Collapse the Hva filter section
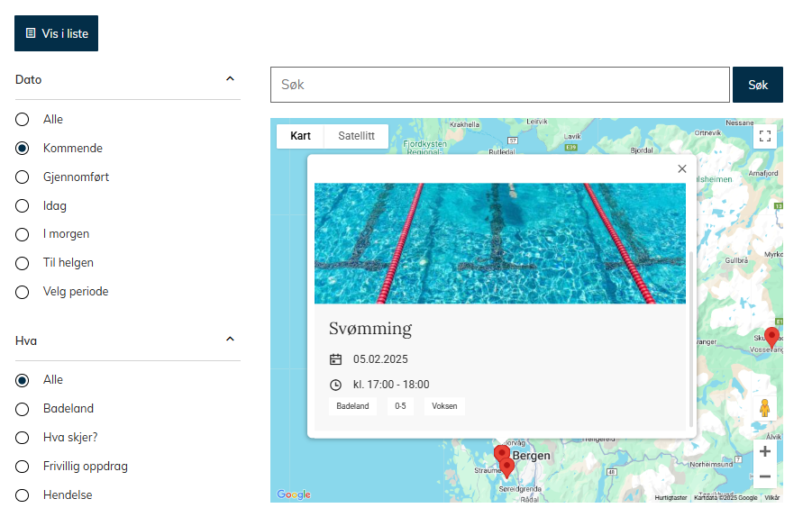812x517 pixels. 230,340
